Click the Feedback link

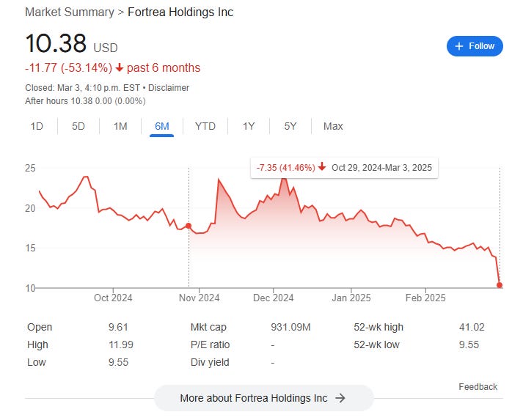(x=478, y=387)
